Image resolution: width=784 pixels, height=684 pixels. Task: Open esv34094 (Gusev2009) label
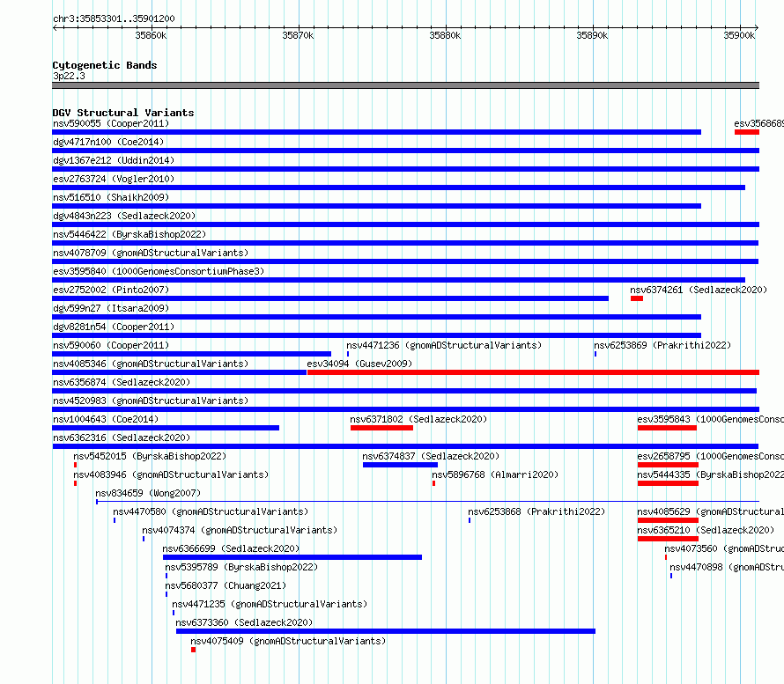[359, 364]
